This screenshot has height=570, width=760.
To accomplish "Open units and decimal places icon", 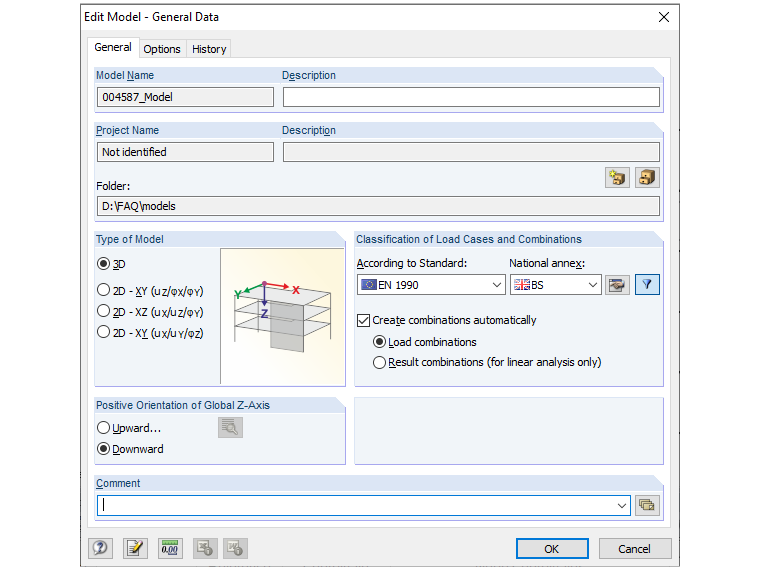I will (170, 548).
